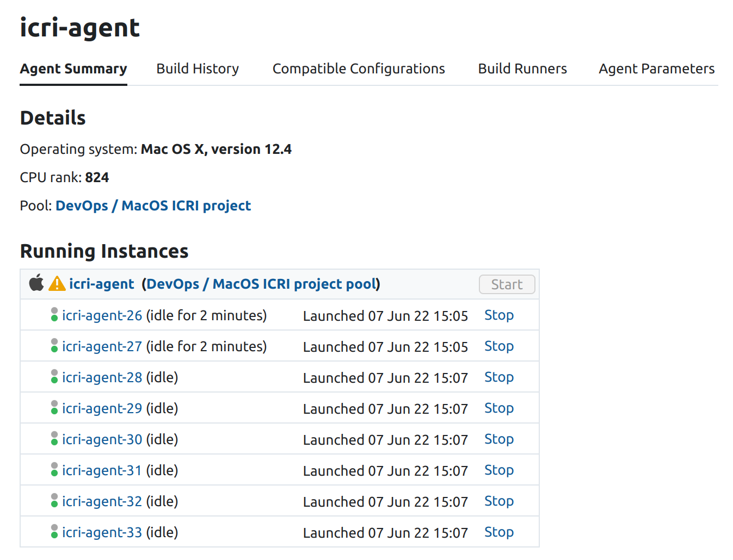
Task: Click status indicator icon of icri-agent-27
Action: (x=54, y=346)
